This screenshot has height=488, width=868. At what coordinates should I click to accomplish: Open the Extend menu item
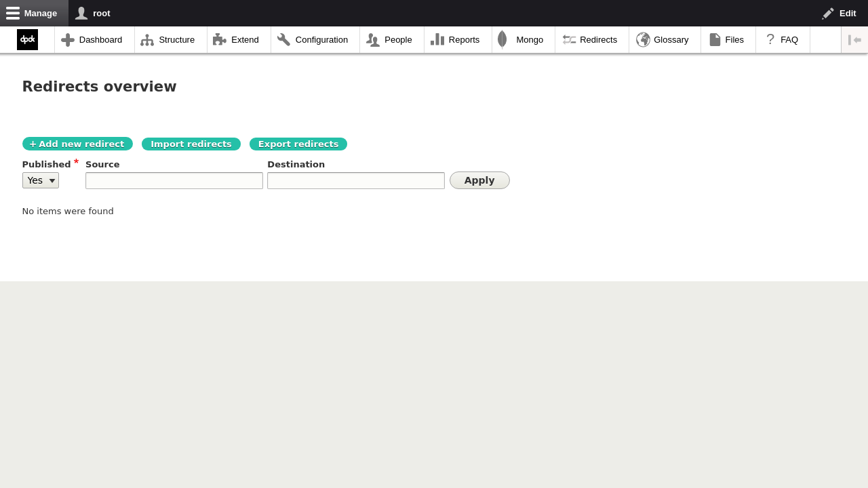pos(239,40)
